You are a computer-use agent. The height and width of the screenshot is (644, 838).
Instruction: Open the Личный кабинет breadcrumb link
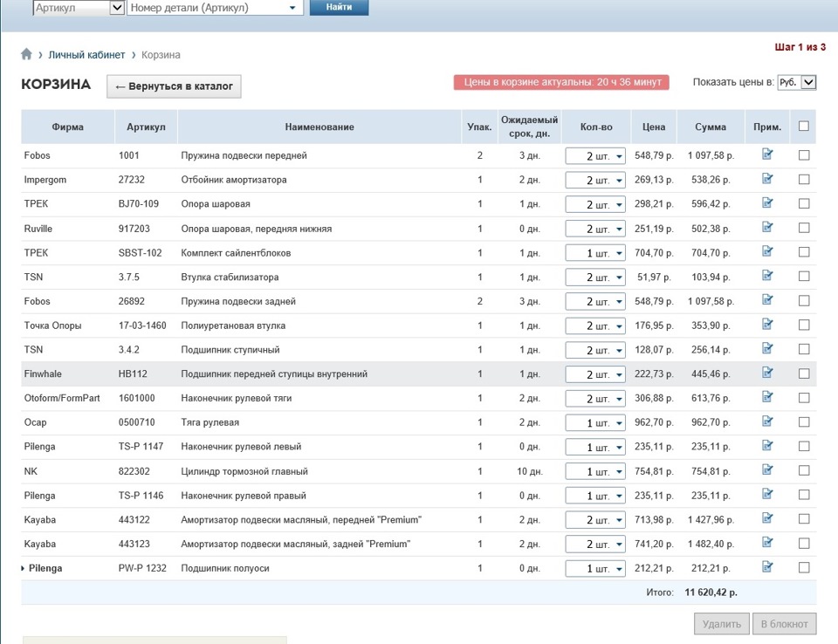tap(86, 55)
